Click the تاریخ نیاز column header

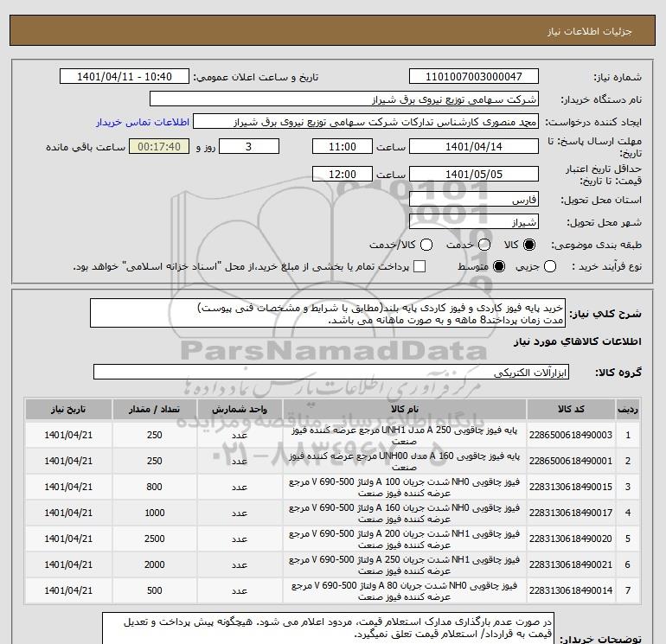point(68,409)
